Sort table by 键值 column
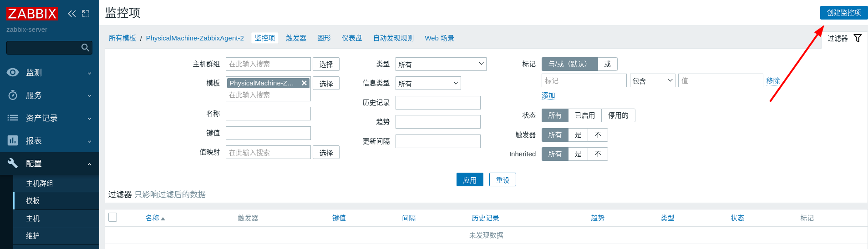This screenshot has height=249, width=868. 339,218
